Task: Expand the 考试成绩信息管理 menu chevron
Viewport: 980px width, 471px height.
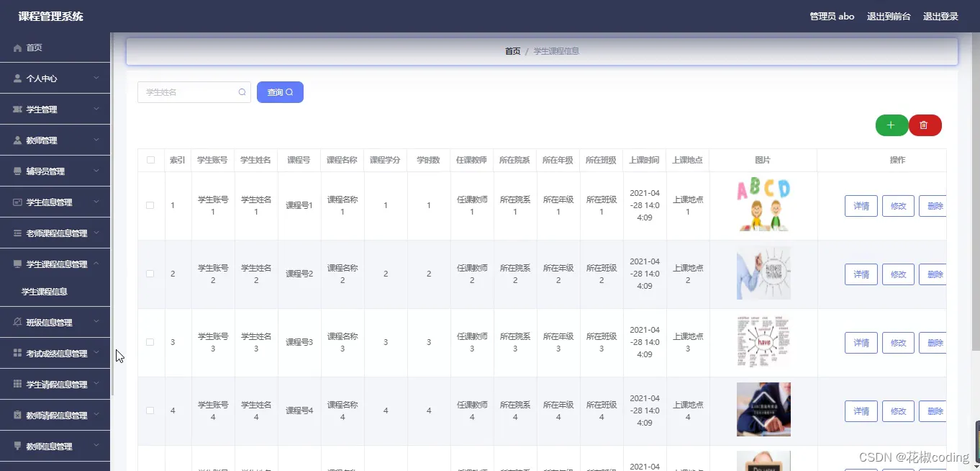Action: (96, 353)
